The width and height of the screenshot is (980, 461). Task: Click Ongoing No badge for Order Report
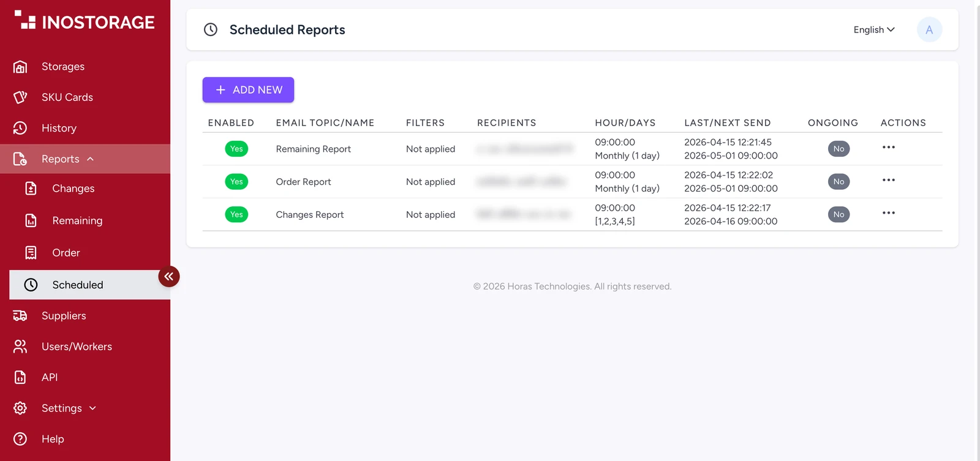pyautogui.click(x=839, y=181)
